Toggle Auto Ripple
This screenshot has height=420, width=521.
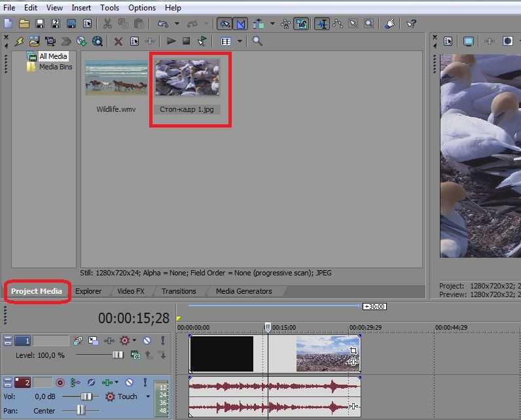(x=259, y=24)
